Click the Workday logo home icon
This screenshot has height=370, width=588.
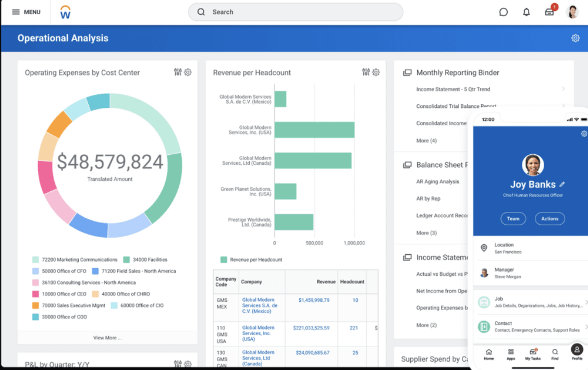65,12
